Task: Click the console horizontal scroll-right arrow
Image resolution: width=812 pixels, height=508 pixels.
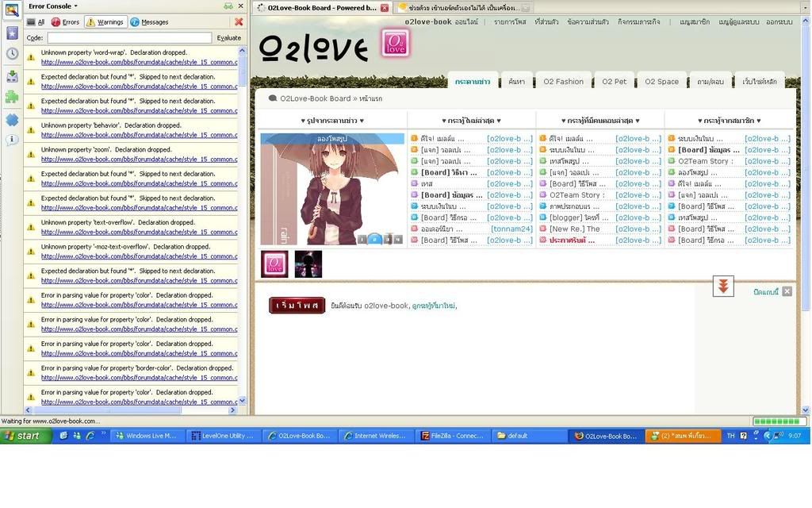Action: pos(232,410)
